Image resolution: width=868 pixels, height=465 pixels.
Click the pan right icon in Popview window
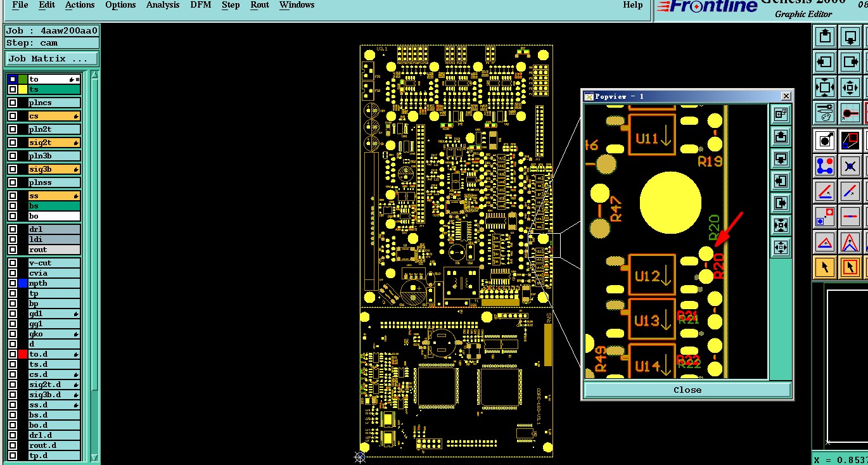[781, 203]
